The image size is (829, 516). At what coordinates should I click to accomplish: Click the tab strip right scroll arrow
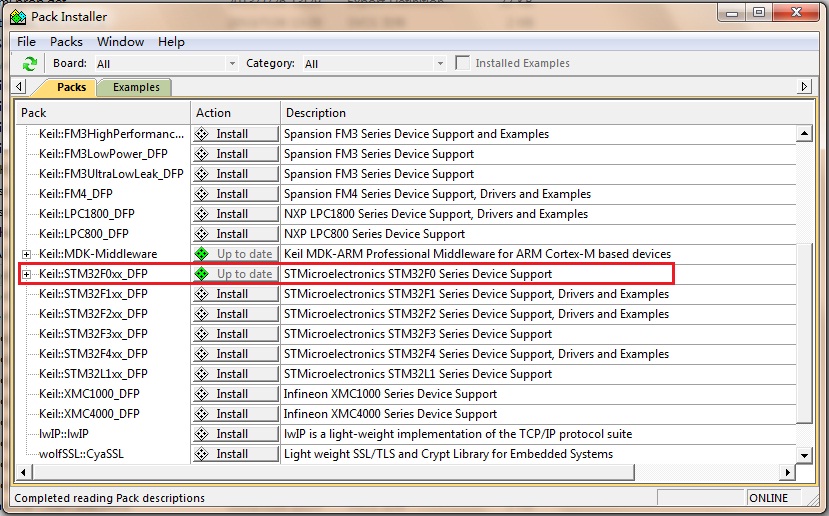click(x=804, y=86)
